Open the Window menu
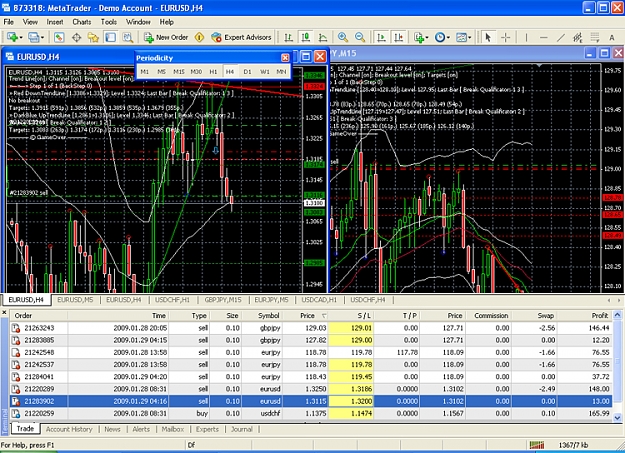The width and height of the screenshot is (625, 453). point(138,22)
